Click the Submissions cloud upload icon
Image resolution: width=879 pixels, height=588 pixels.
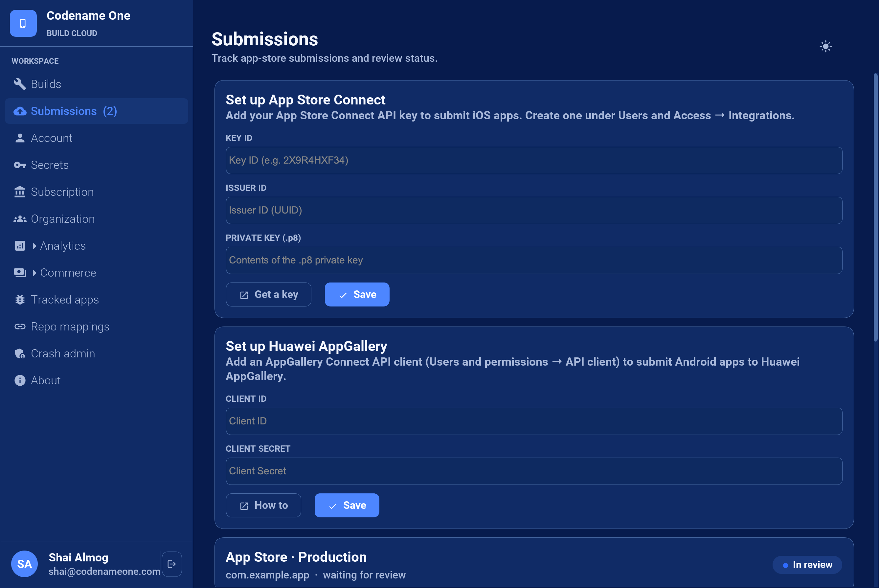coord(20,111)
